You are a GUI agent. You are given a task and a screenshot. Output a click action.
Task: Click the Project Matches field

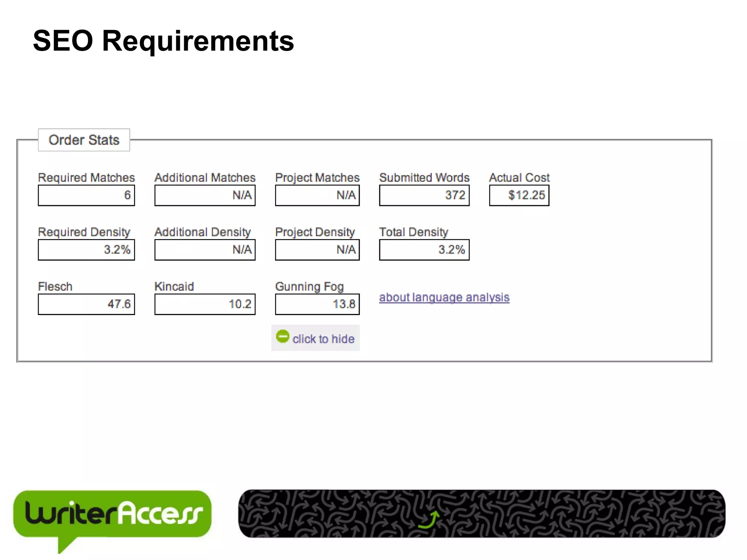pyautogui.click(x=317, y=195)
